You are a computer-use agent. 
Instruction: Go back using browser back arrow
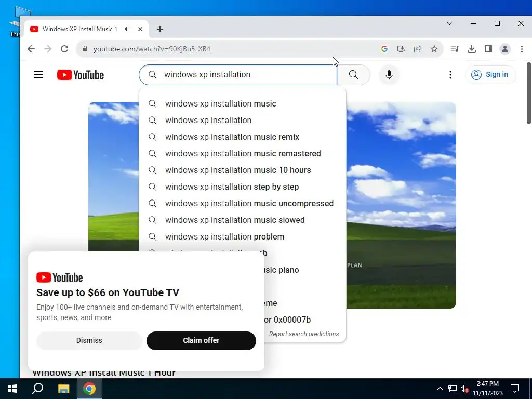31,49
